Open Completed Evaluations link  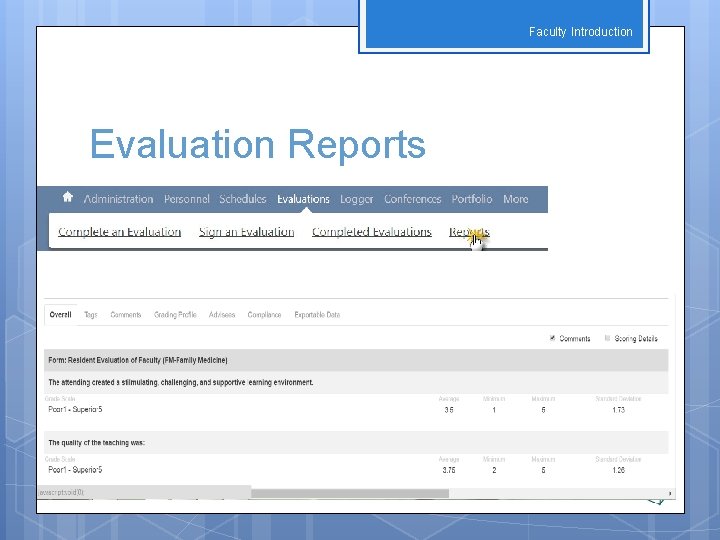coord(371,232)
